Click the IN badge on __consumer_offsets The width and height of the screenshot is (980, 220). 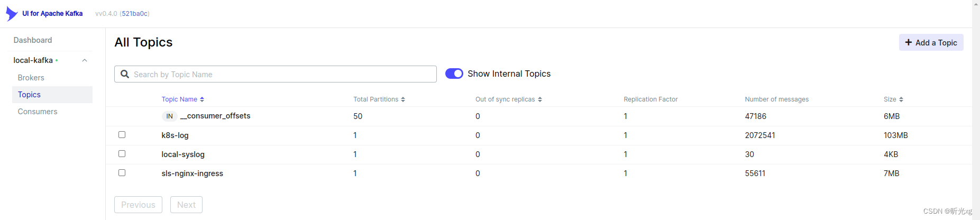(169, 116)
